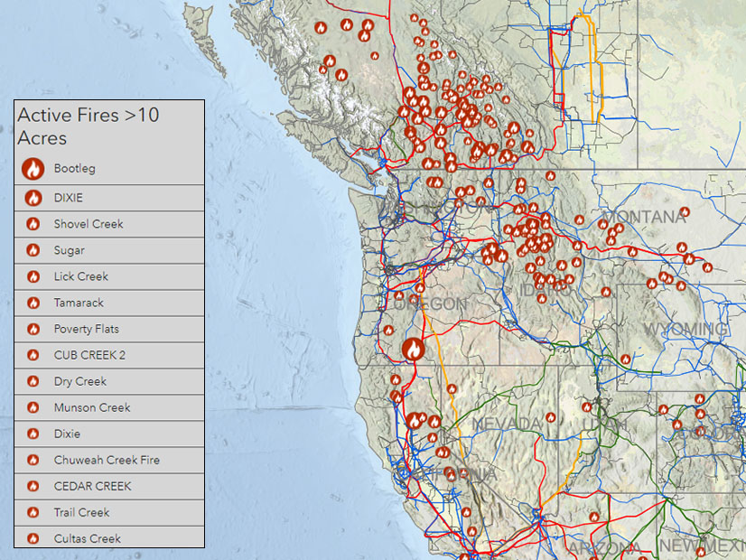This screenshot has height=560, width=746.
Task: Select the Poverty Flats fire listing
Action: coord(86,329)
